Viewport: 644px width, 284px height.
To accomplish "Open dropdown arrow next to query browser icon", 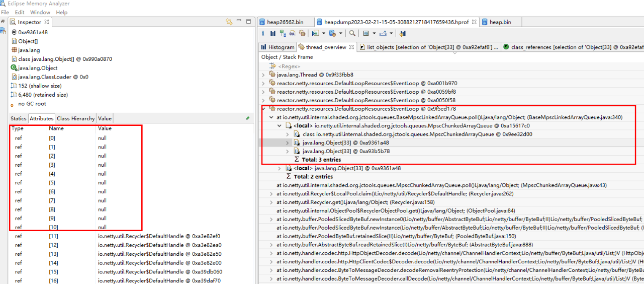I will 340,33.
